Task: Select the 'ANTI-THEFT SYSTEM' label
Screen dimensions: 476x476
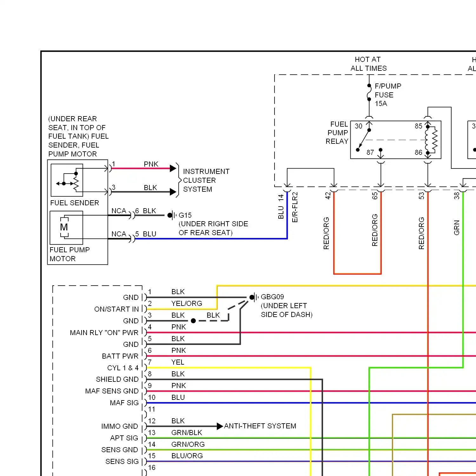Action: click(260, 426)
